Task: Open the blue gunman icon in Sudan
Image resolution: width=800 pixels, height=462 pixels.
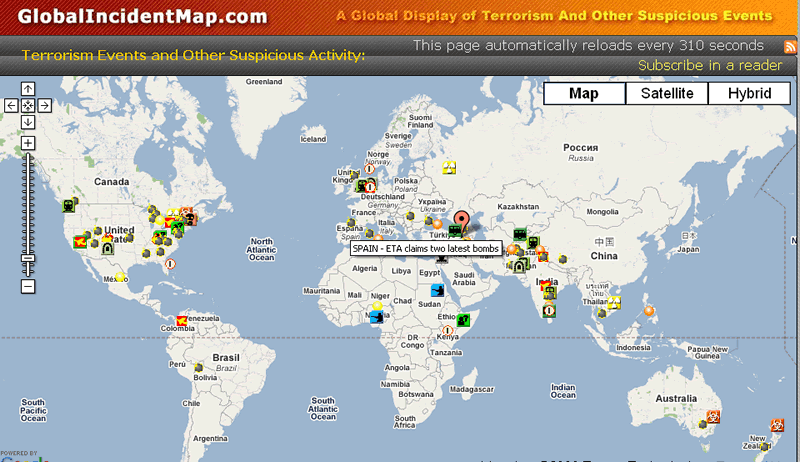Action: [x=437, y=291]
